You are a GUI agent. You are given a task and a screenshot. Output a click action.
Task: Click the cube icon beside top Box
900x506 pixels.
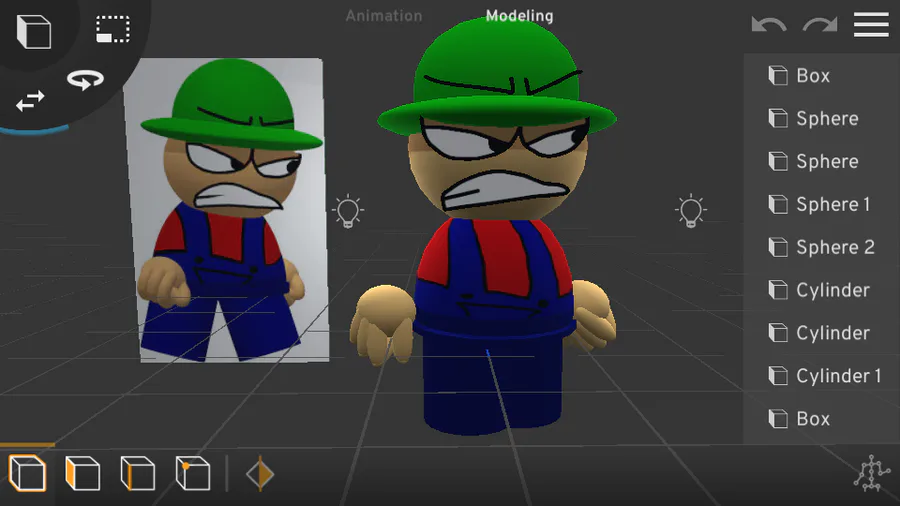(x=778, y=75)
